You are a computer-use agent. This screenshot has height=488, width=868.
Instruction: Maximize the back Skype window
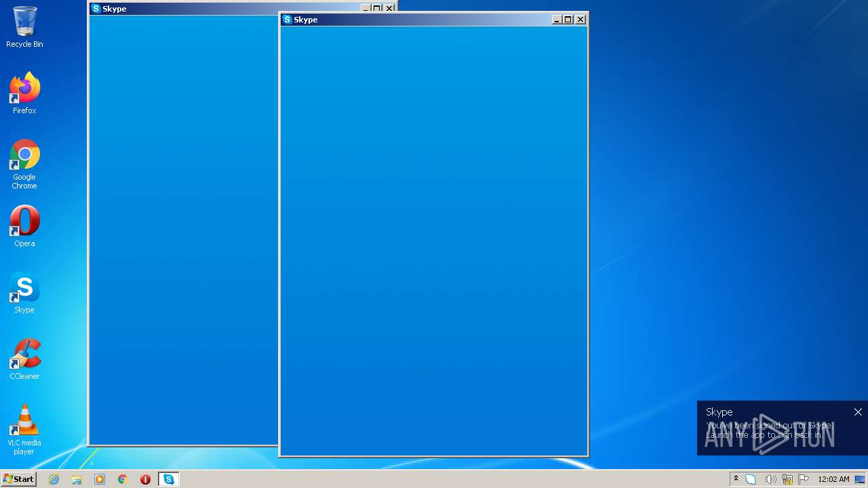point(377,8)
